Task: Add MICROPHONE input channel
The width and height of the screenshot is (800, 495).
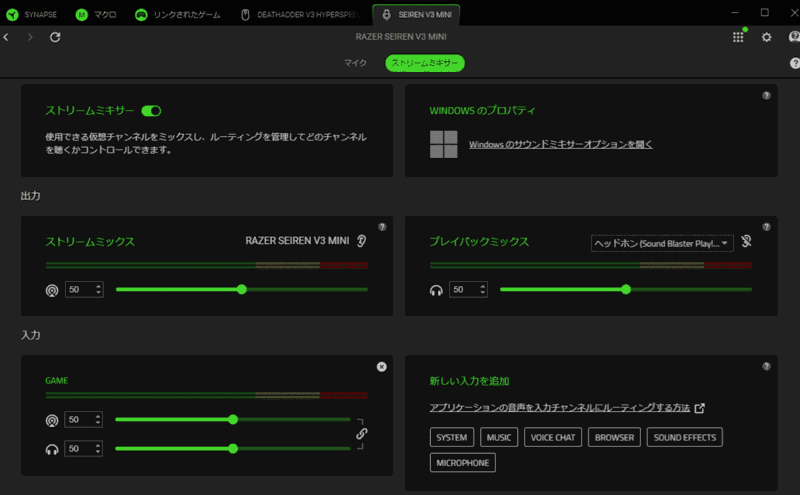Action: click(x=463, y=463)
